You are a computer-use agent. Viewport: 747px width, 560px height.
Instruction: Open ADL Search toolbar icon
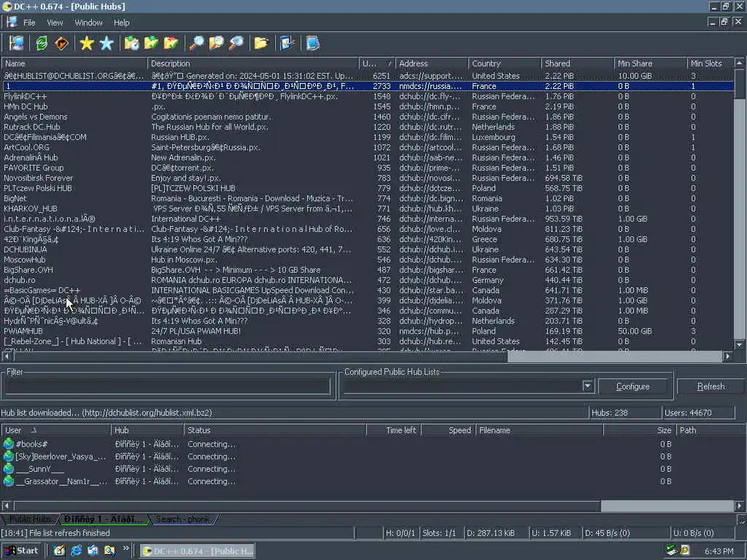click(x=216, y=43)
